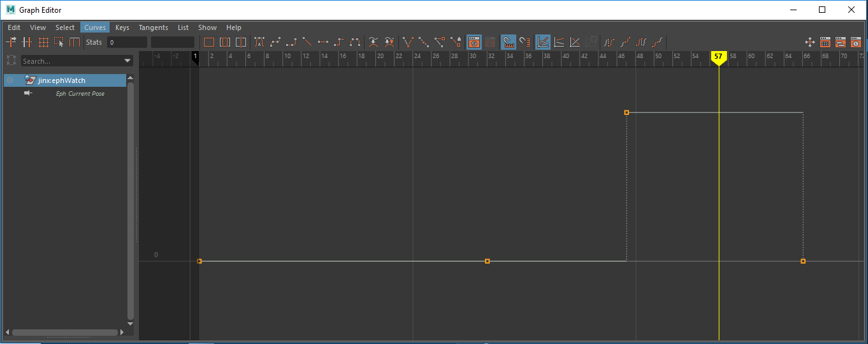This screenshot has height=344, width=868.
Task: Apply Flat tangents
Action: click(323, 42)
